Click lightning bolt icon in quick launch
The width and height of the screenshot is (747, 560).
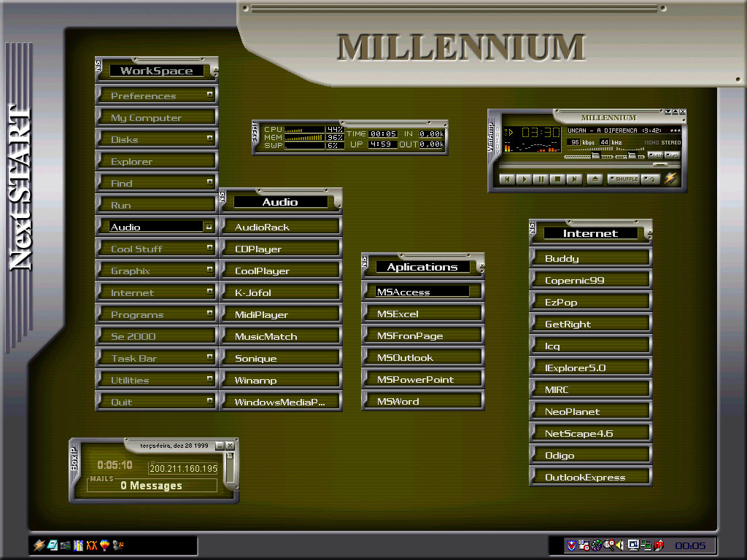click(x=39, y=545)
